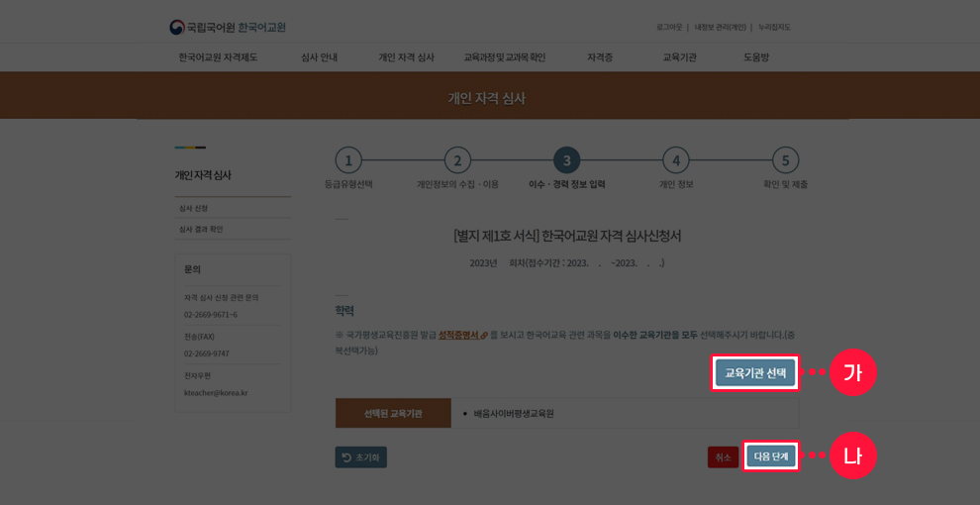This screenshot has height=505, width=980.
Task: Open the 도움방 menu
Action: click(756, 57)
